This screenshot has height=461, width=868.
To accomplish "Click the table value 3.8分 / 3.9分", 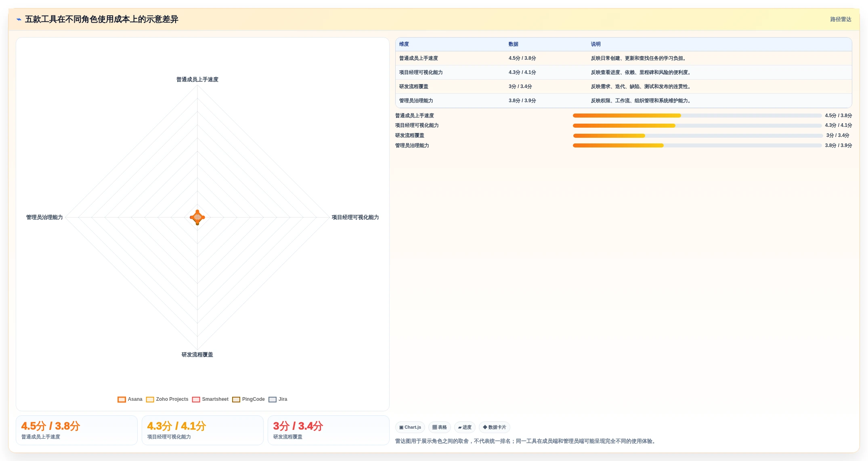I will [x=522, y=101].
